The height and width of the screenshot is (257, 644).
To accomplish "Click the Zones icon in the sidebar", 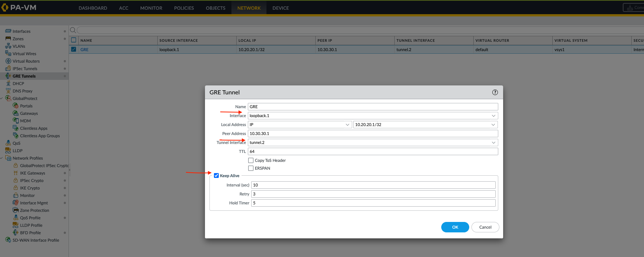I will click(x=8, y=39).
